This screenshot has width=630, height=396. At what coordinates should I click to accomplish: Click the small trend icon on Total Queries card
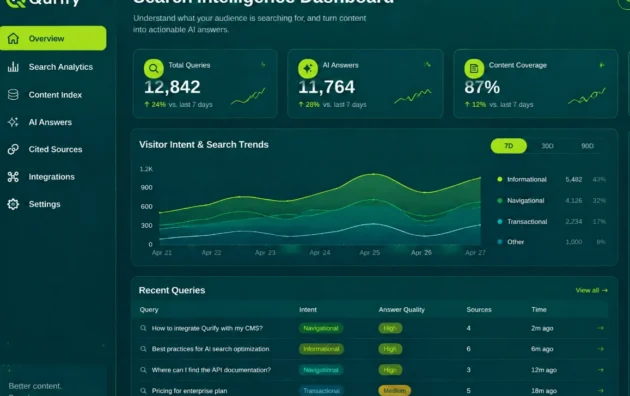[263, 64]
